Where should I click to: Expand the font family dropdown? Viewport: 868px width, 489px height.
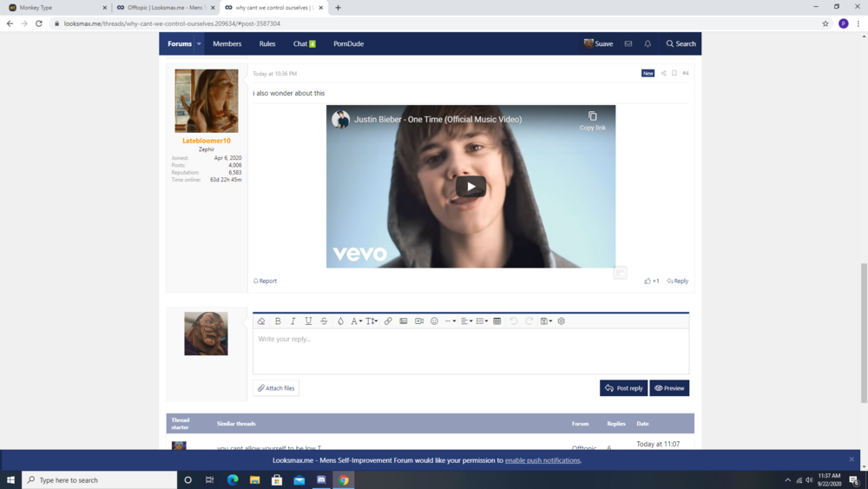tap(357, 321)
